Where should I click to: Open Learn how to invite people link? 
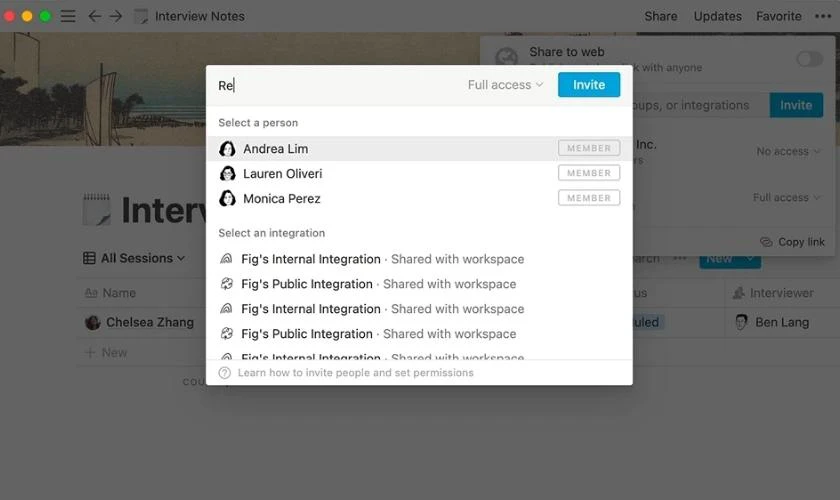point(355,372)
